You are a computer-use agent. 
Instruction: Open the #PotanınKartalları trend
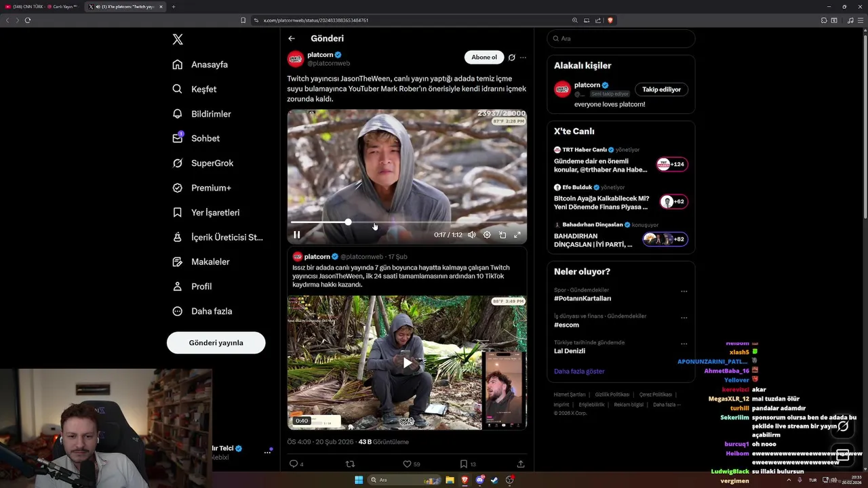point(583,298)
